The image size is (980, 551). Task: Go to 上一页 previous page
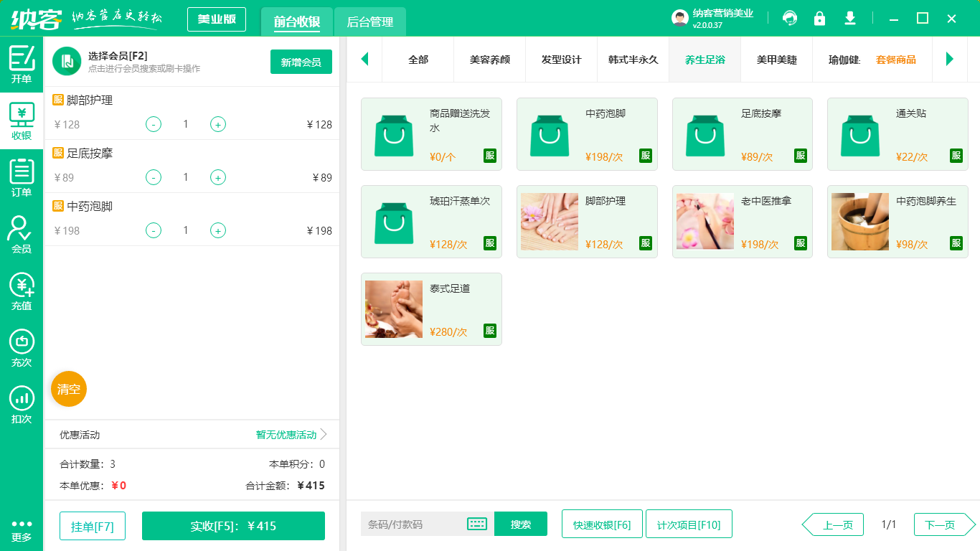pos(832,524)
